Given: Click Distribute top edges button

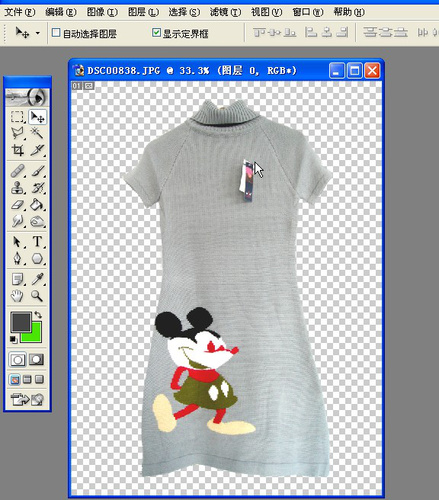Looking at the screenshot, I should coord(370,32).
